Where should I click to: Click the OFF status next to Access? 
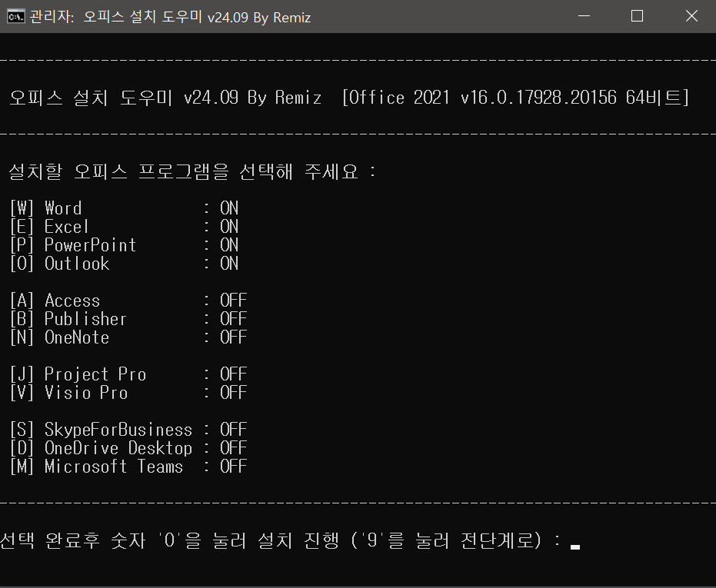[x=233, y=301]
